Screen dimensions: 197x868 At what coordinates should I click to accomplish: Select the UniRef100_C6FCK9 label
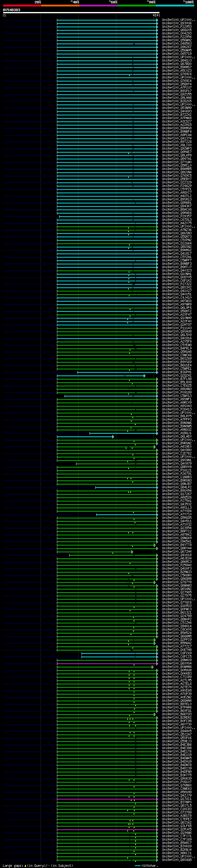(177, 653)
